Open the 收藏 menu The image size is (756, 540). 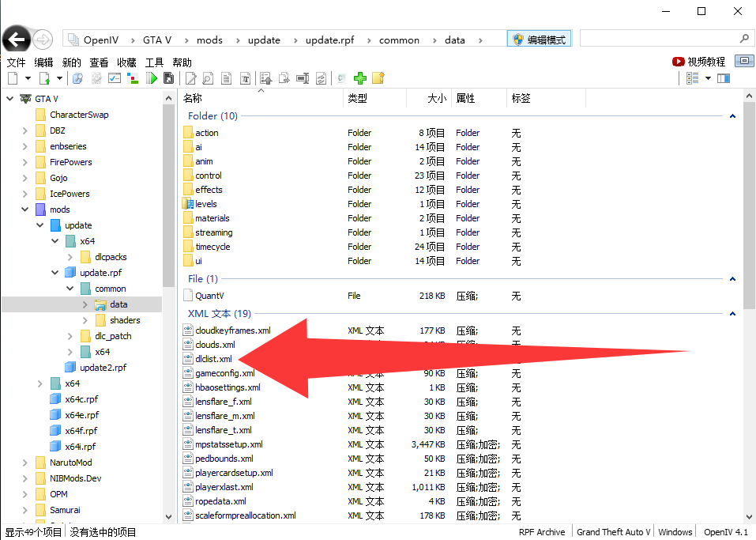(126, 62)
